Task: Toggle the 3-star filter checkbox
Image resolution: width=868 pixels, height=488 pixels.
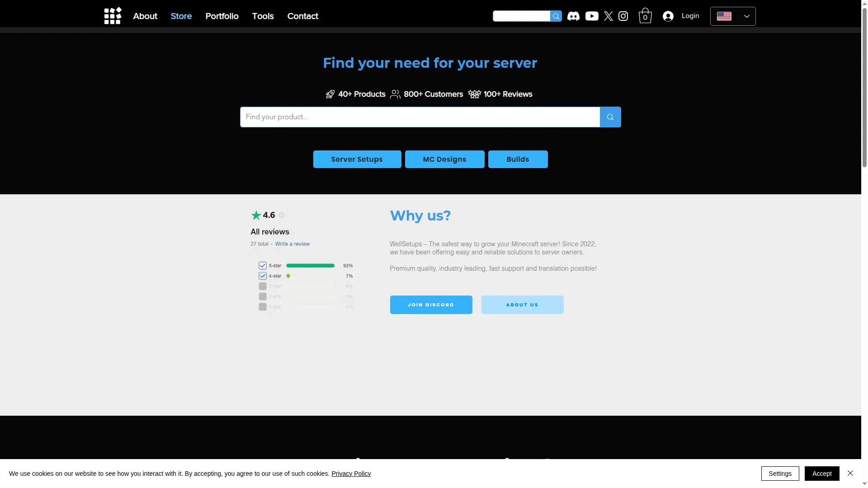Action: pyautogui.click(x=263, y=286)
